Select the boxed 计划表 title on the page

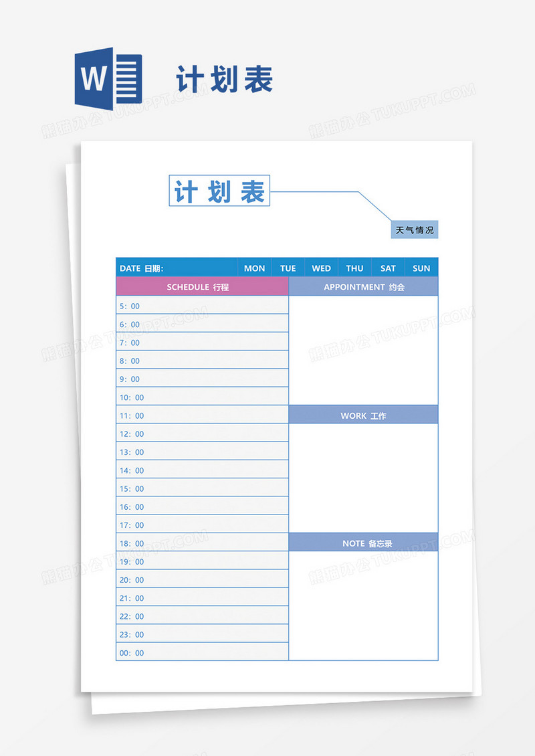219,191
